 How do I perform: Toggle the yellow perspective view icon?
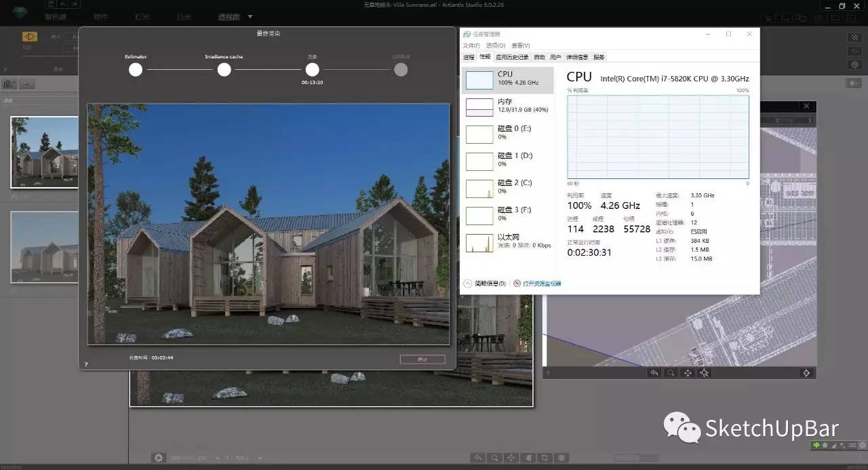pos(30,37)
